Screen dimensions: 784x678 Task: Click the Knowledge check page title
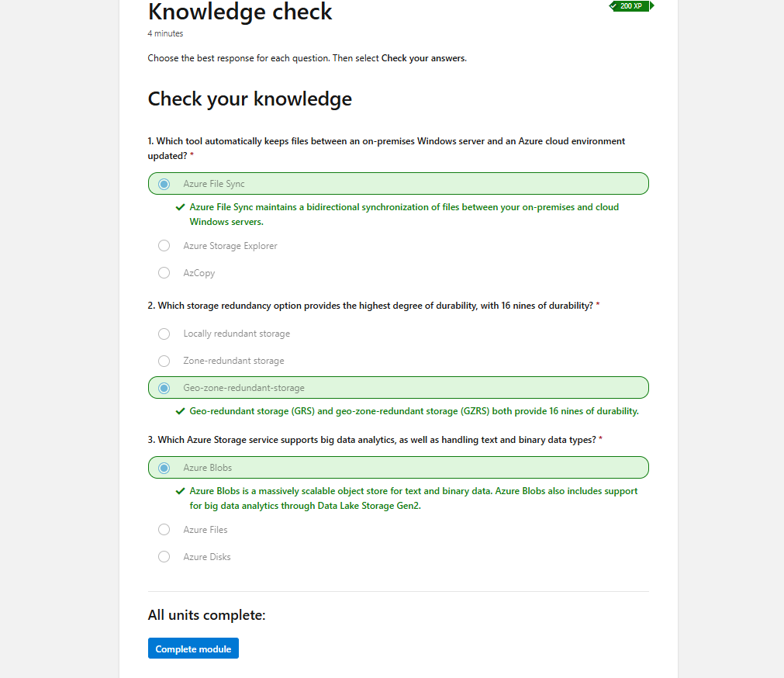[240, 12]
